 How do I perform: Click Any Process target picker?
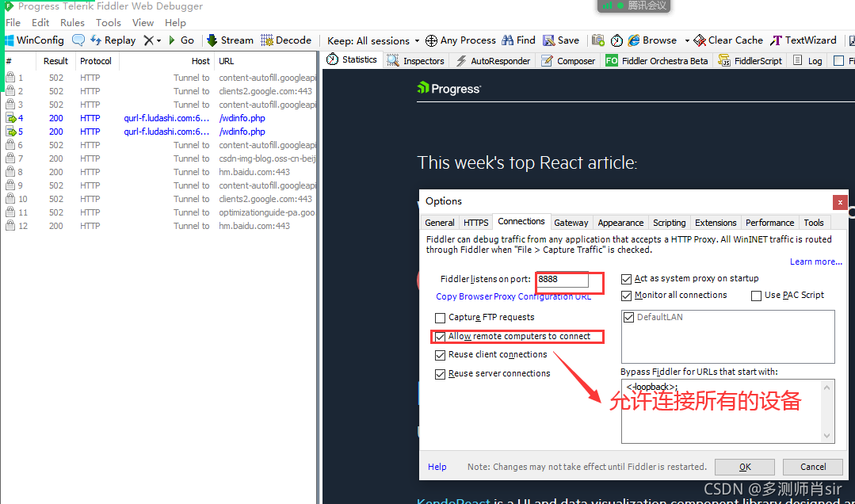(x=460, y=40)
